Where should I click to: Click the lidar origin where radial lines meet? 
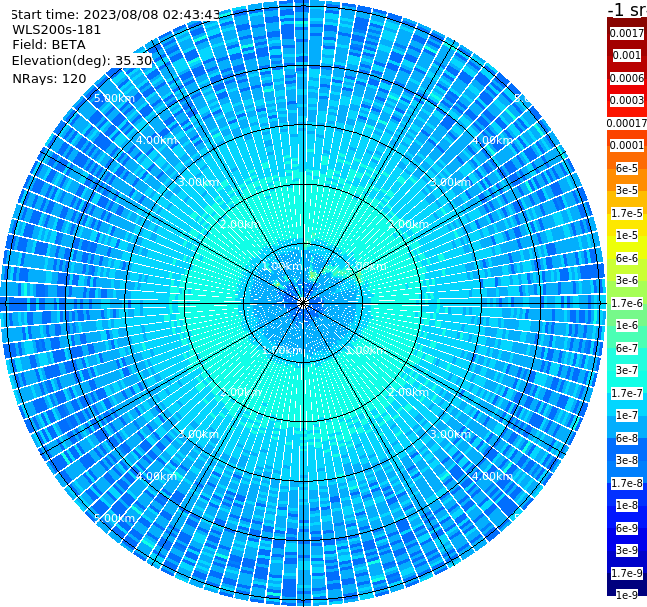(303, 303)
